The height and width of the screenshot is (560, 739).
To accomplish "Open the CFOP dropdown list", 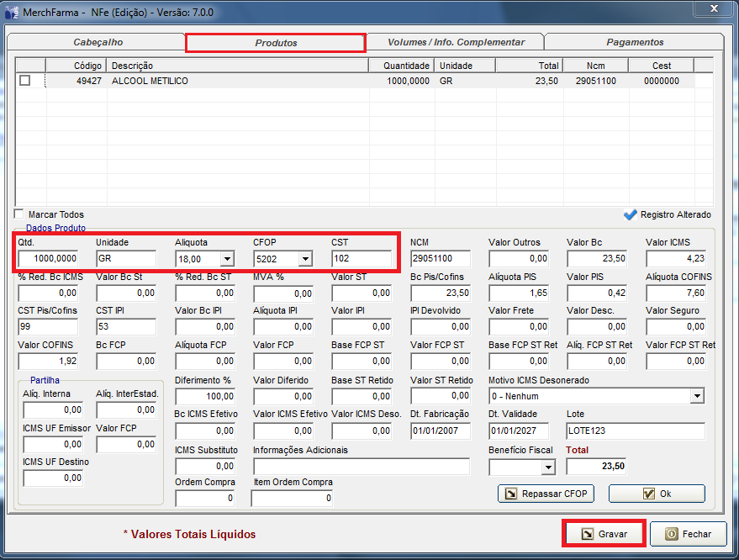I will tap(304, 259).
